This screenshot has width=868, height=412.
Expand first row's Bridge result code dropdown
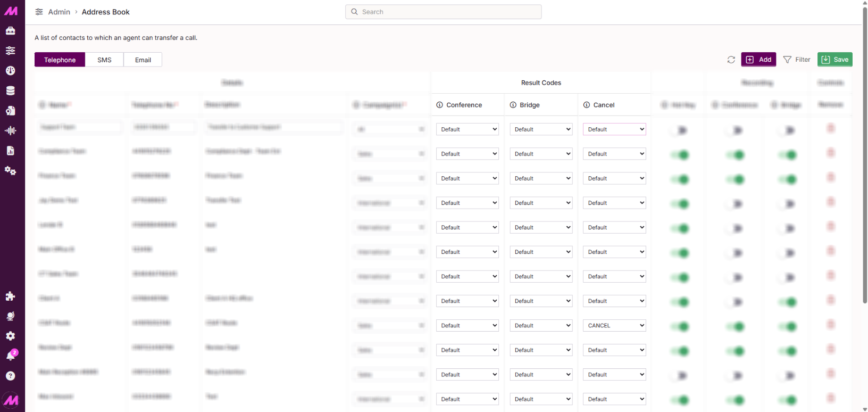coord(541,129)
